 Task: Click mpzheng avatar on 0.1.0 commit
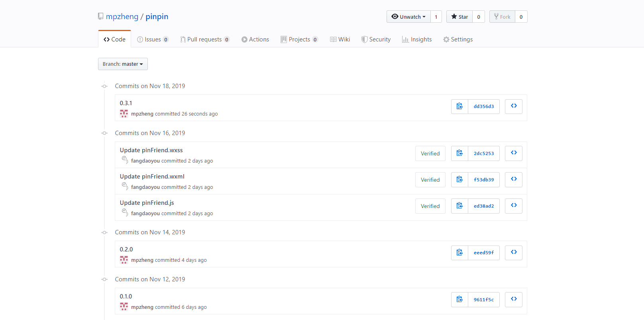[124, 307]
